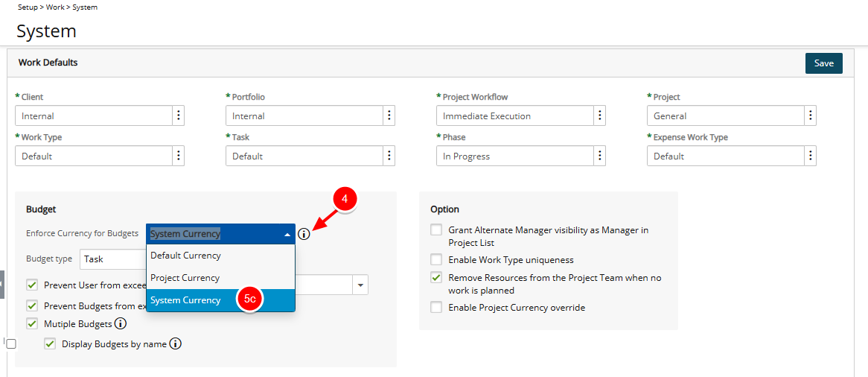Viewport: 868px width, 377px height.
Task: Open Project field kebab menu
Action: [811, 116]
